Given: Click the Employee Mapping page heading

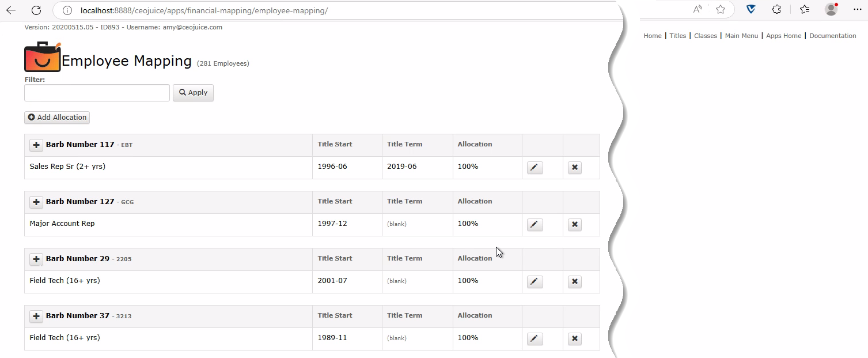Looking at the screenshot, I should [127, 61].
